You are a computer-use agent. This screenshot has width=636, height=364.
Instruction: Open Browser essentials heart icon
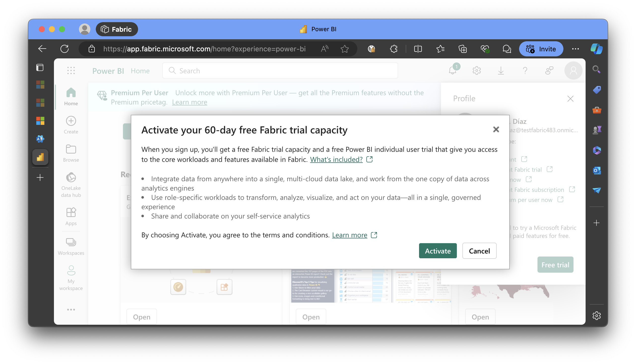click(x=485, y=49)
